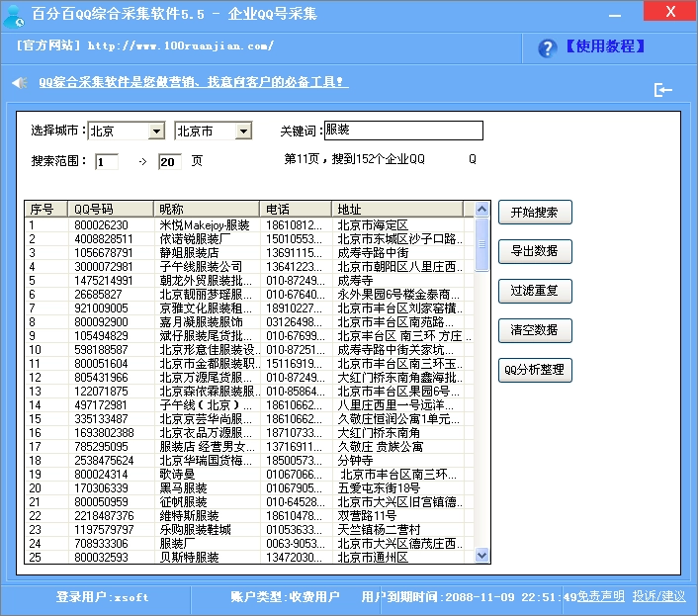Click the 登录用户:xsoft status text
Screen dimensions: 698x616
tap(102, 597)
